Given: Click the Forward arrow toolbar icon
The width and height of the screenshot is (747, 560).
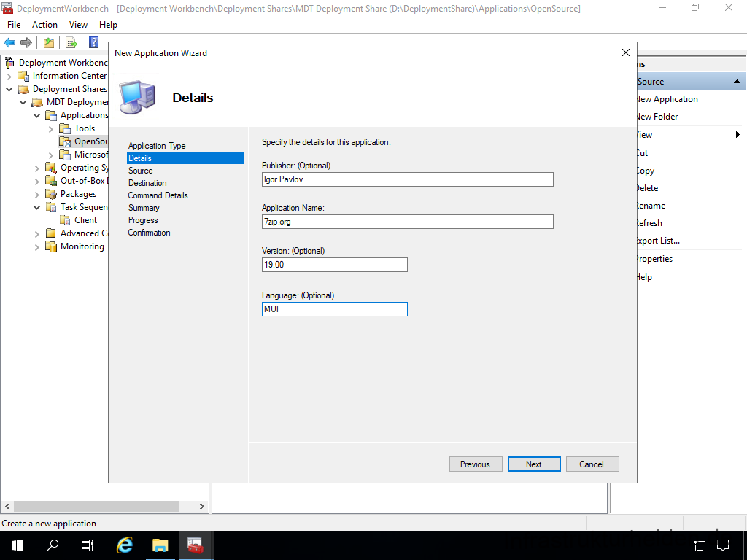Looking at the screenshot, I should (x=26, y=43).
